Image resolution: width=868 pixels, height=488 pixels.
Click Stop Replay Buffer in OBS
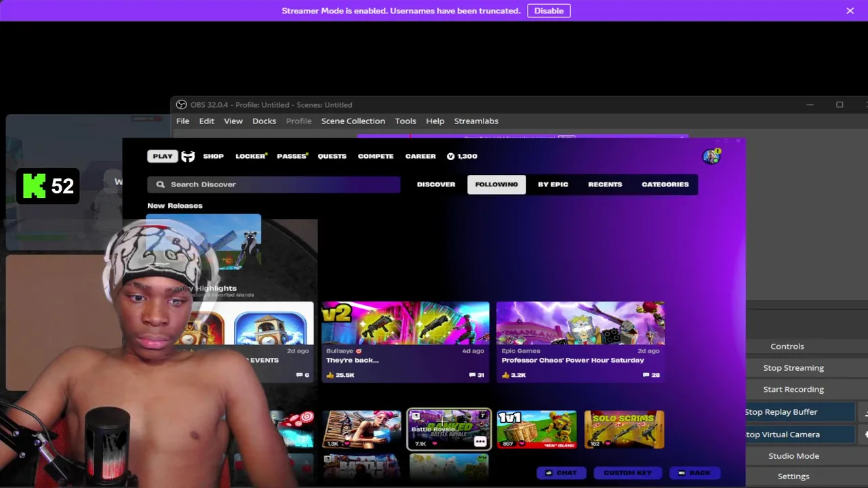799,412
